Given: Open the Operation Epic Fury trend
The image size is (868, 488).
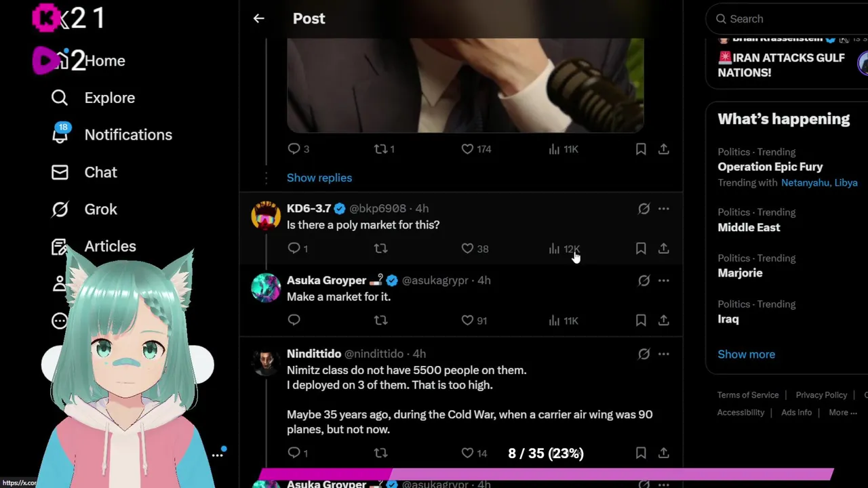Looking at the screenshot, I should coord(770,167).
